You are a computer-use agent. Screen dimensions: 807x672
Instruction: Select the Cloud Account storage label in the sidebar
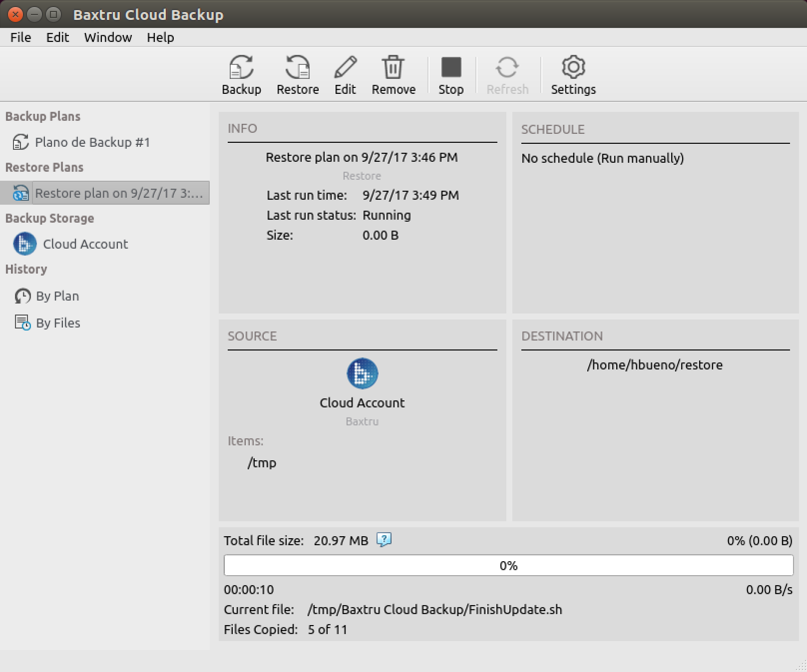tap(85, 244)
